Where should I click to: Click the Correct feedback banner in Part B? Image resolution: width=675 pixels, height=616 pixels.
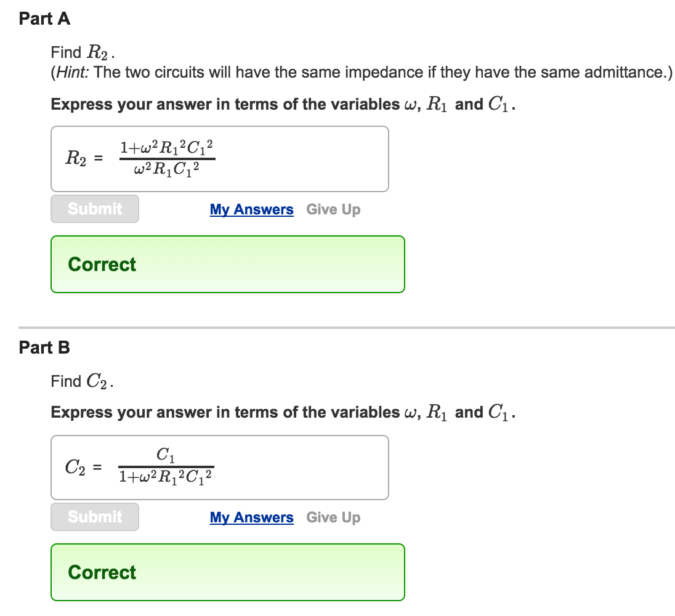(228, 572)
